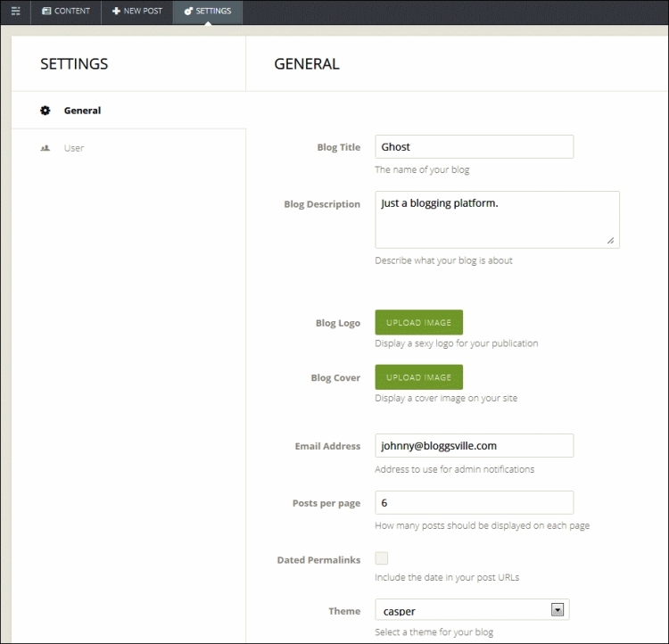Click 'Describe what your blog is about' text
Image resolution: width=669 pixels, height=644 pixels.
[443, 260]
